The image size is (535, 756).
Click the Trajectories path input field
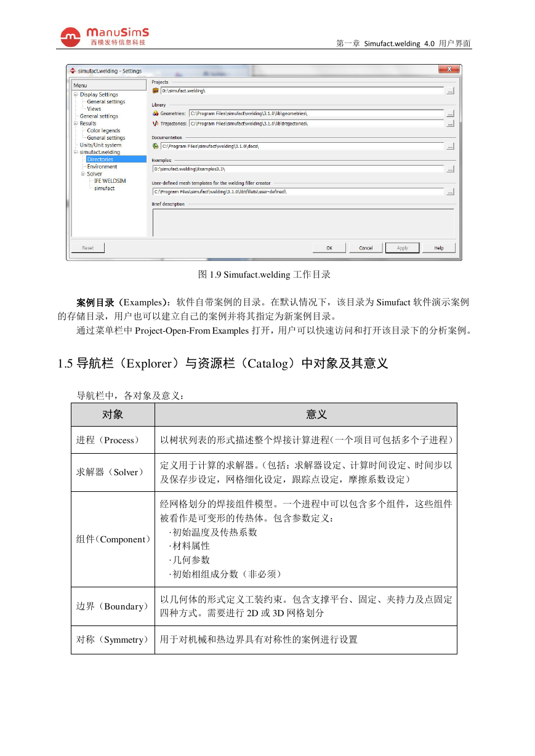point(316,124)
